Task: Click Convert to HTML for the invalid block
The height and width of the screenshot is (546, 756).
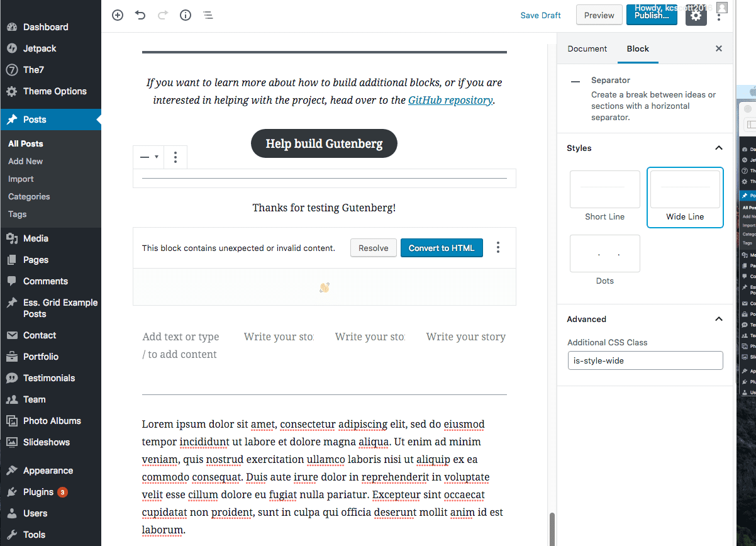Action: click(x=442, y=248)
